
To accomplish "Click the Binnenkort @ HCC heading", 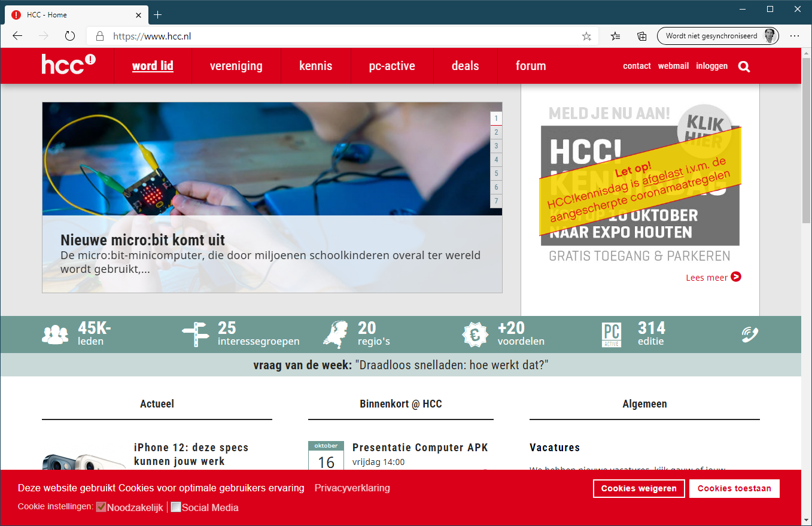I will (x=401, y=404).
